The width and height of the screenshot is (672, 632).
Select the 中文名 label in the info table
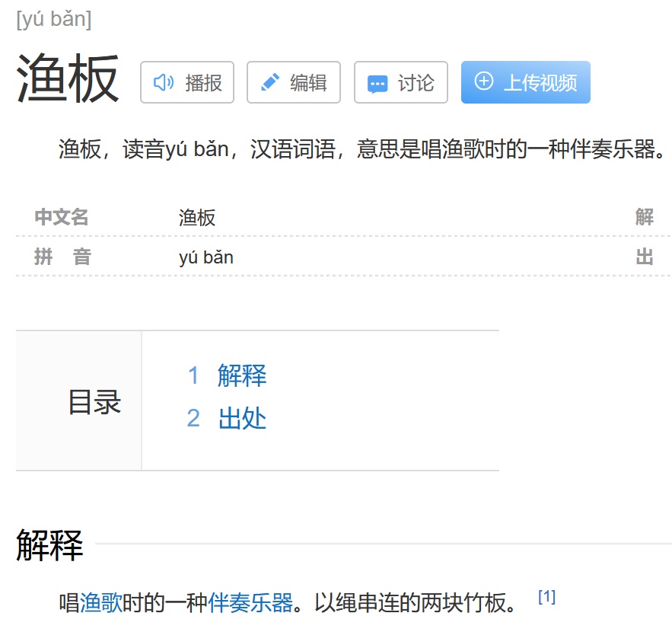[x=62, y=218]
